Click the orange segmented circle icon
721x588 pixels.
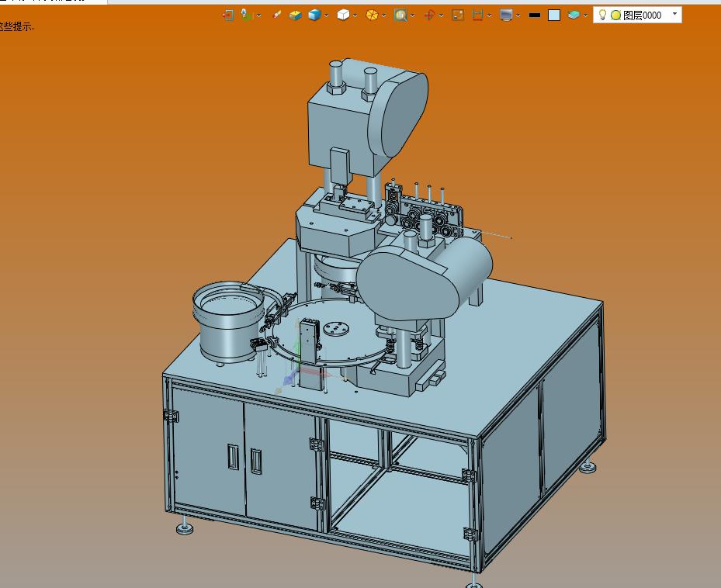point(372,16)
